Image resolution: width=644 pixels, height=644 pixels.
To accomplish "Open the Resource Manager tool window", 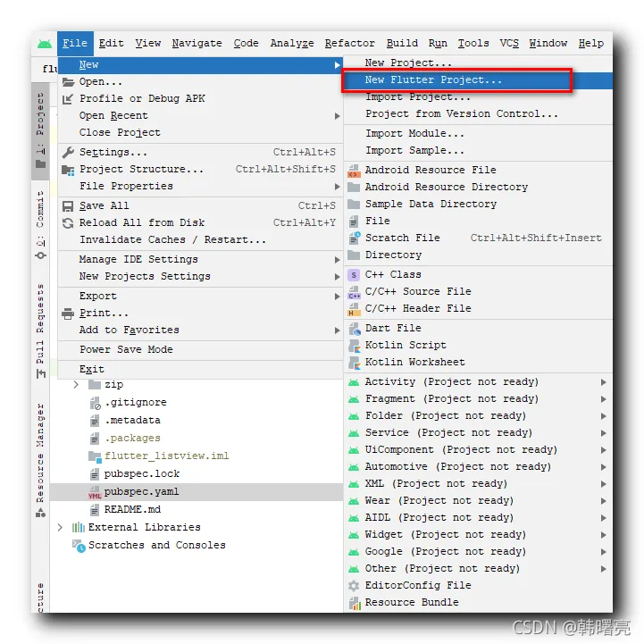I will 40,460.
